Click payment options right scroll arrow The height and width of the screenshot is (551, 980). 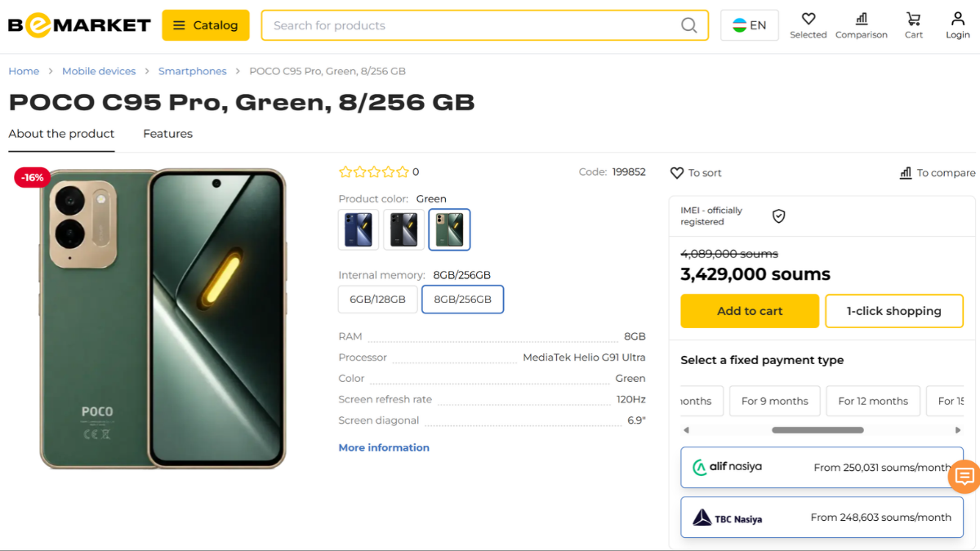[958, 430]
